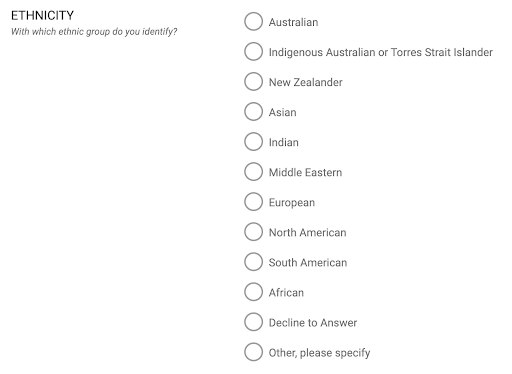Choose the Middle Eastern radio button
512x374 pixels.
click(x=253, y=172)
